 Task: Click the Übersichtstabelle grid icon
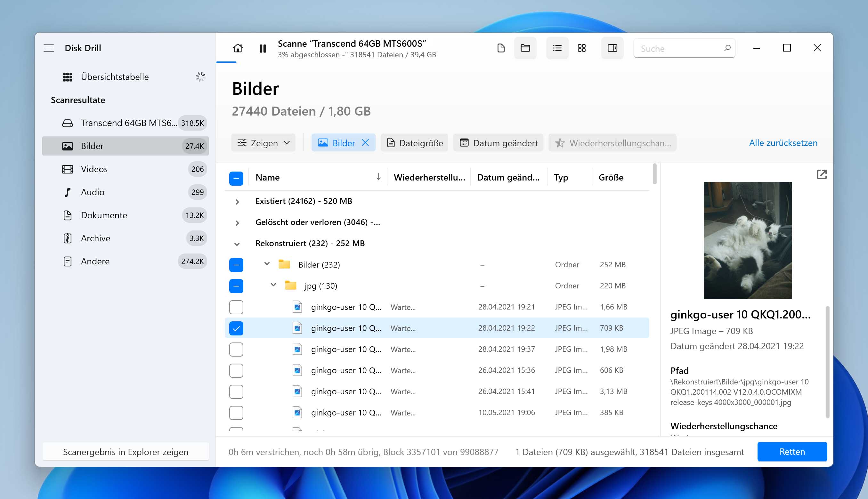coord(68,77)
